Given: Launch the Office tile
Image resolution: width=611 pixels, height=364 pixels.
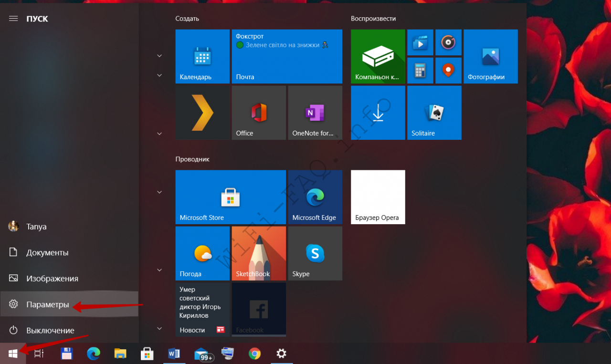Looking at the screenshot, I should tap(259, 113).
